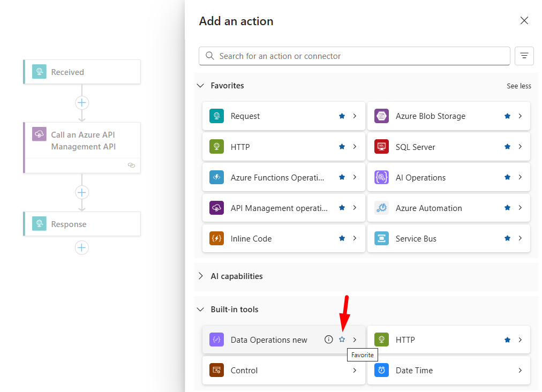Click the Received trigger icon on the canvas
The image size is (542, 392).
[40, 72]
